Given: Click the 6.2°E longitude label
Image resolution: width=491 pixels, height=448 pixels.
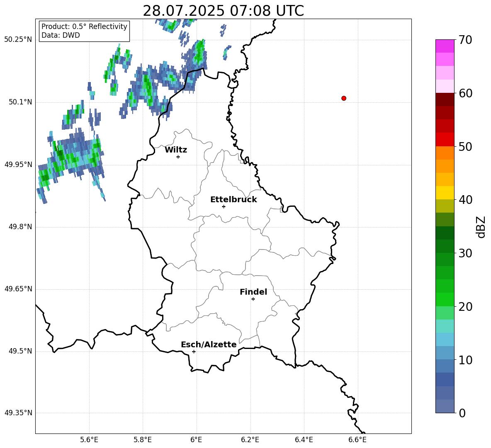Looking at the screenshot, I should (x=250, y=440).
